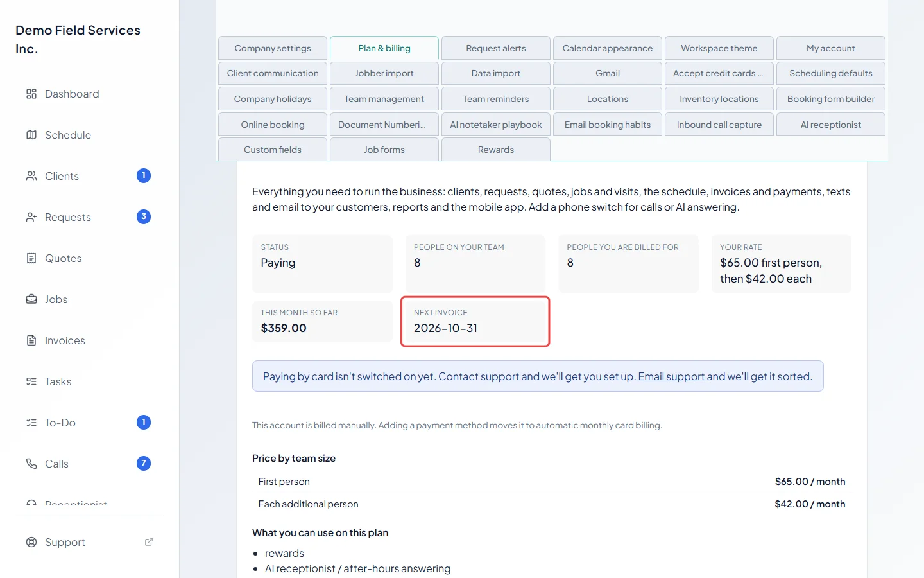924x578 pixels.
Task: Open the Inventory locations tab
Action: (x=719, y=99)
